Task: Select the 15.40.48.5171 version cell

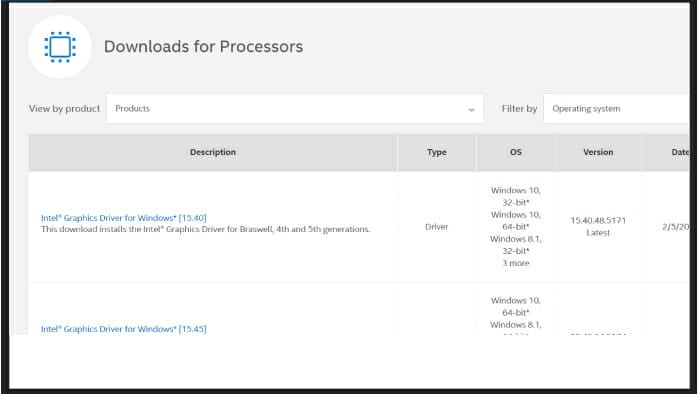Action: (x=598, y=220)
